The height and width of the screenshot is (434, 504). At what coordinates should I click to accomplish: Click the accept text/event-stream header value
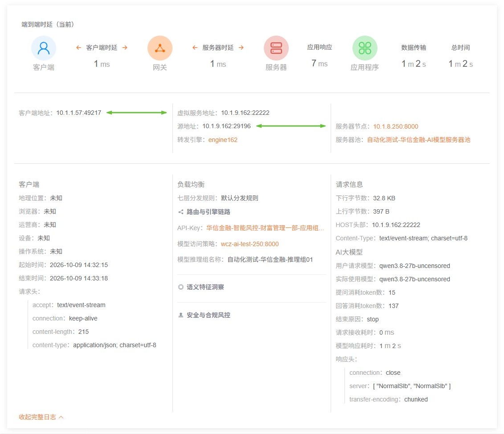tap(81, 305)
